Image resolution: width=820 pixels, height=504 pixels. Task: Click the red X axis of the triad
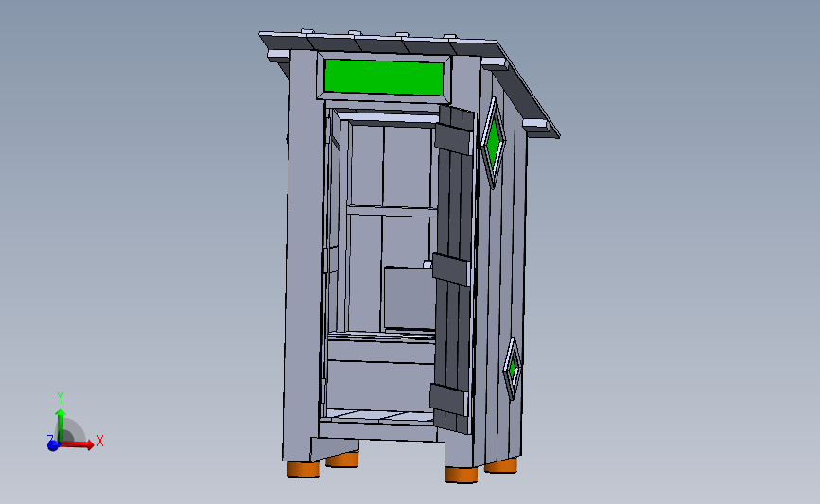coord(79,444)
